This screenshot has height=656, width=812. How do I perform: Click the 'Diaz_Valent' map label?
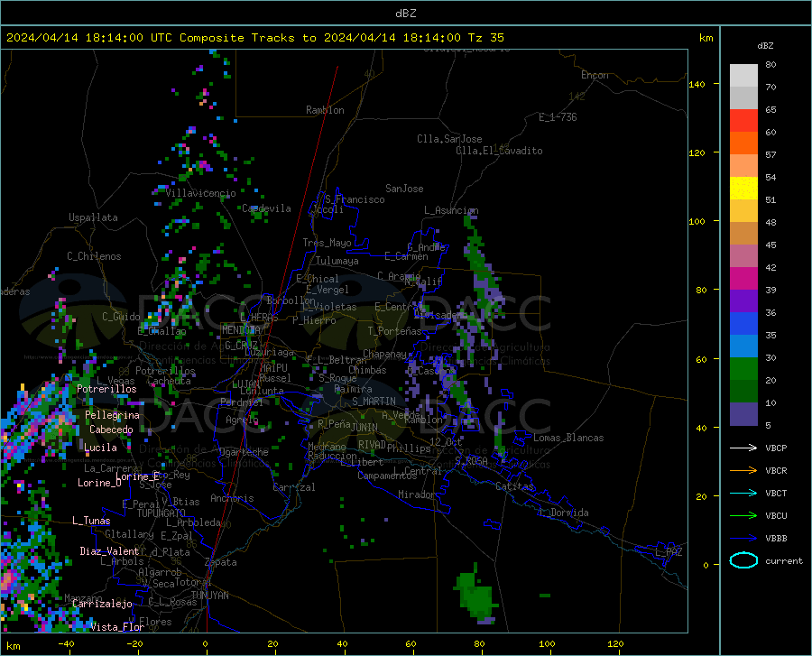coord(109,551)
